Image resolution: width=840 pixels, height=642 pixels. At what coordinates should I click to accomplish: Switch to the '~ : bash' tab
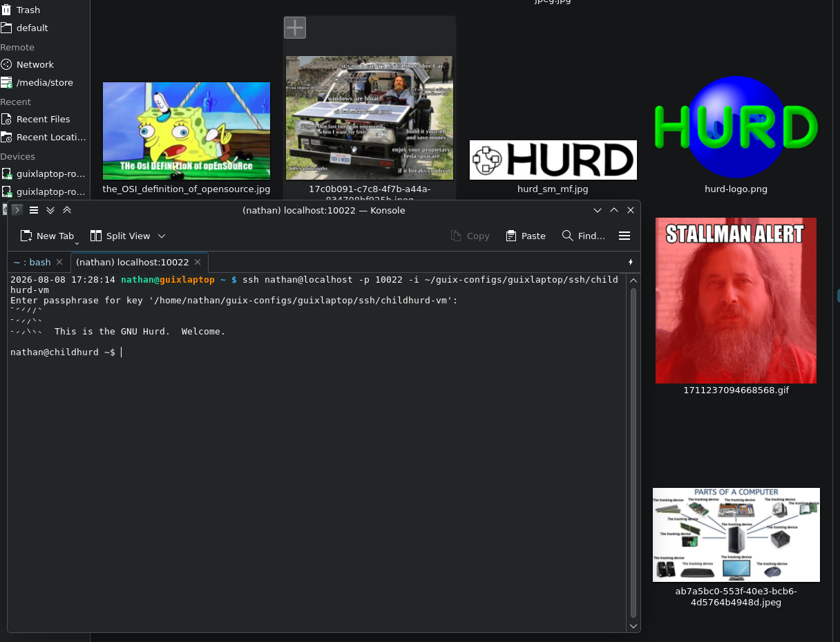pyautogui.click(x=32, y=262)
